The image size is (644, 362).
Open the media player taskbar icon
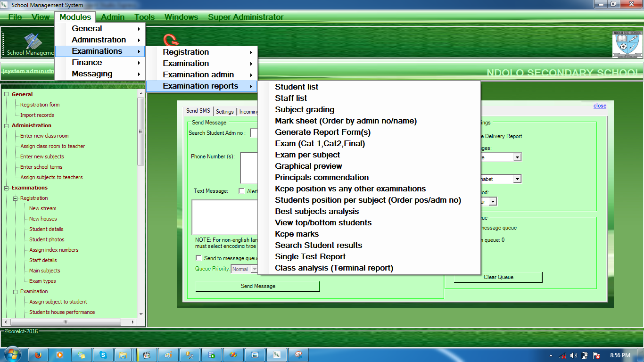tap(60, 355)
